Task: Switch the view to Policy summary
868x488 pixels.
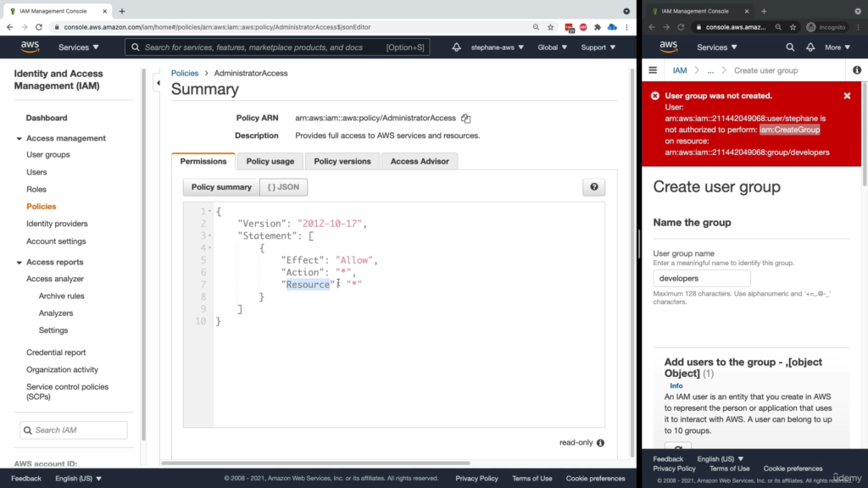Action: (x=221, y=187)
